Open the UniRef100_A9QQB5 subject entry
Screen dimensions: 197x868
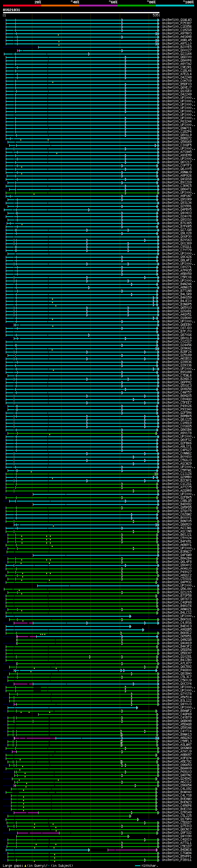click(177, 629)
